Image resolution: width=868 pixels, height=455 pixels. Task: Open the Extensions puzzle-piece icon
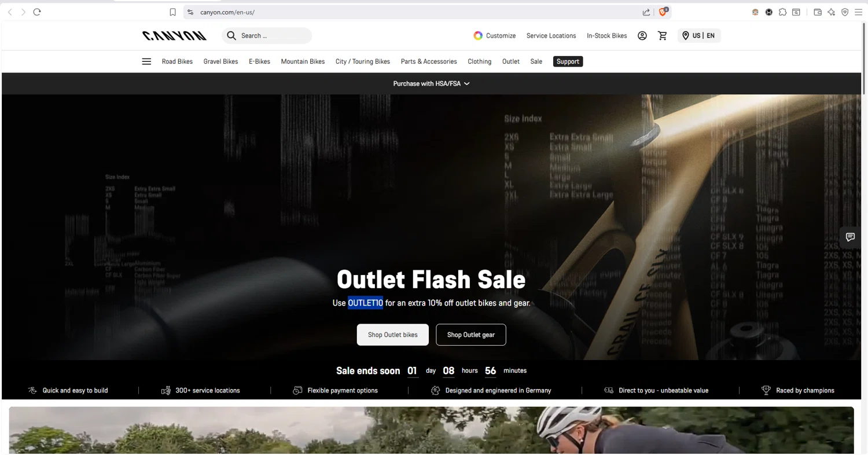coord(782,12)
